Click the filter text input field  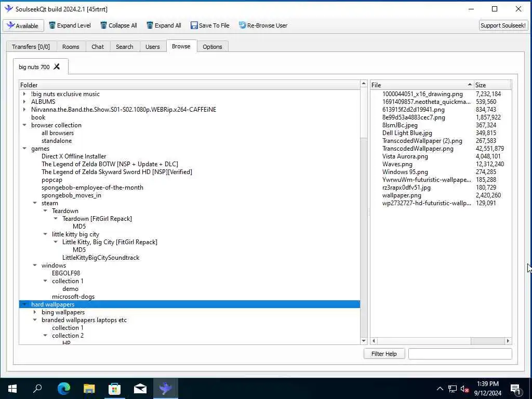pyautogui.click(x=460, y=354)
